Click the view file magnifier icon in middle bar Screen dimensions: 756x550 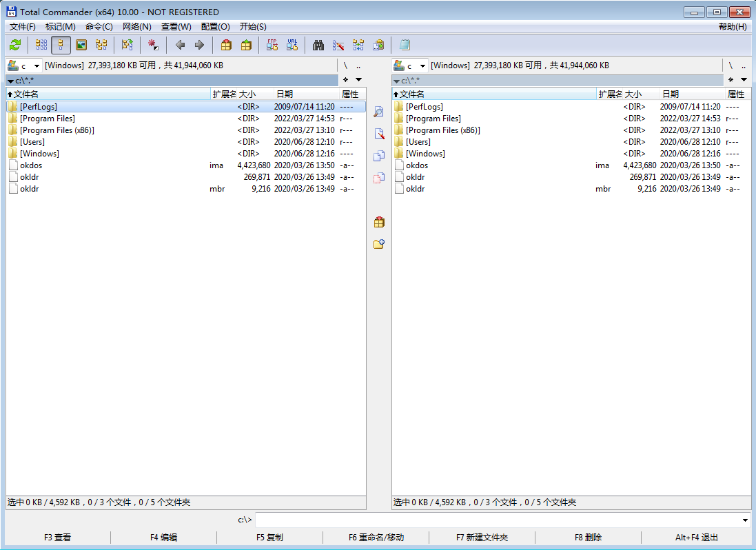(x=378, y=112)
